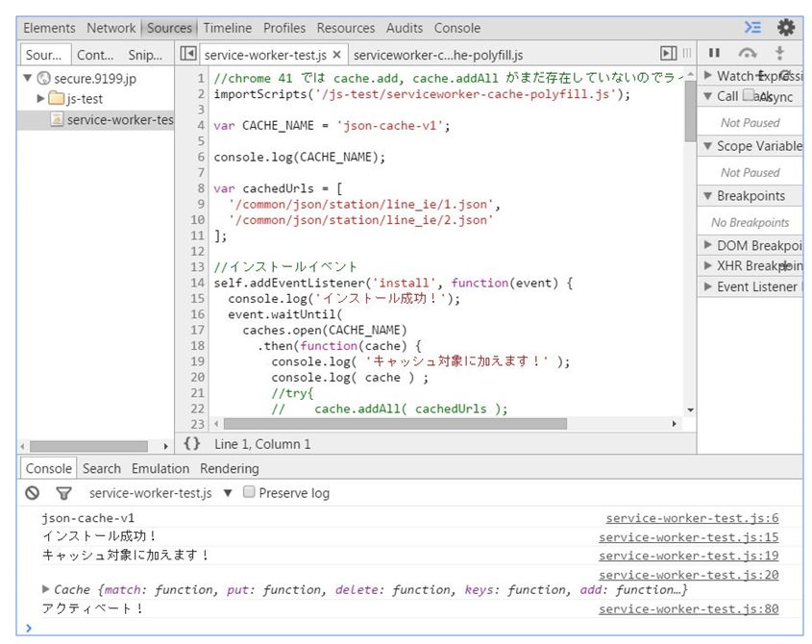This screenshot has height=644, width=812.
Task: Switch to the Network panel
Action: pyautogui.click(x=111, y=28)
